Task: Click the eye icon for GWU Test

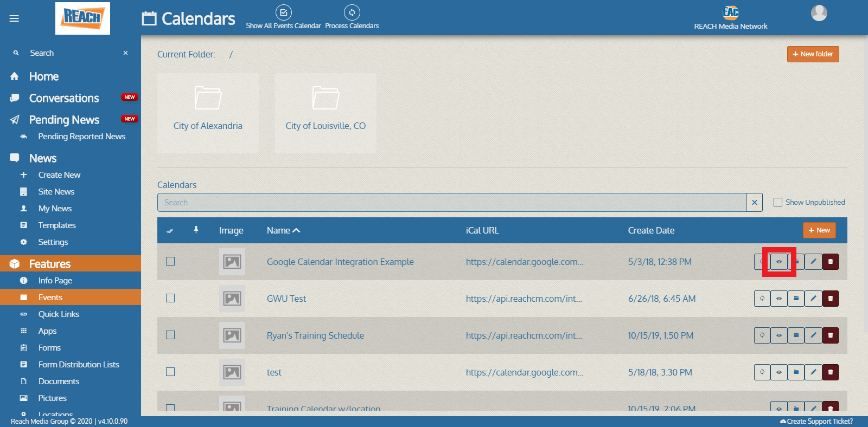Action: click(x=779, y=299)
